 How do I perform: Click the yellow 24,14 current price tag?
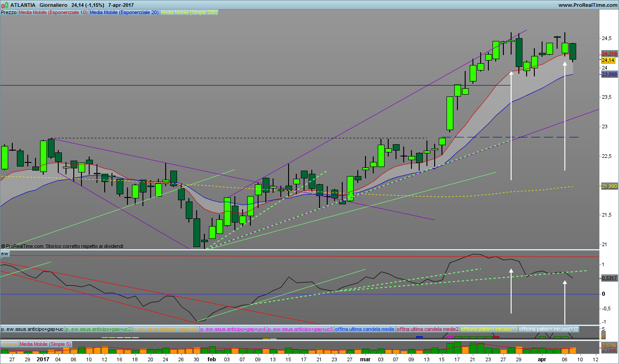coord(608,60)
